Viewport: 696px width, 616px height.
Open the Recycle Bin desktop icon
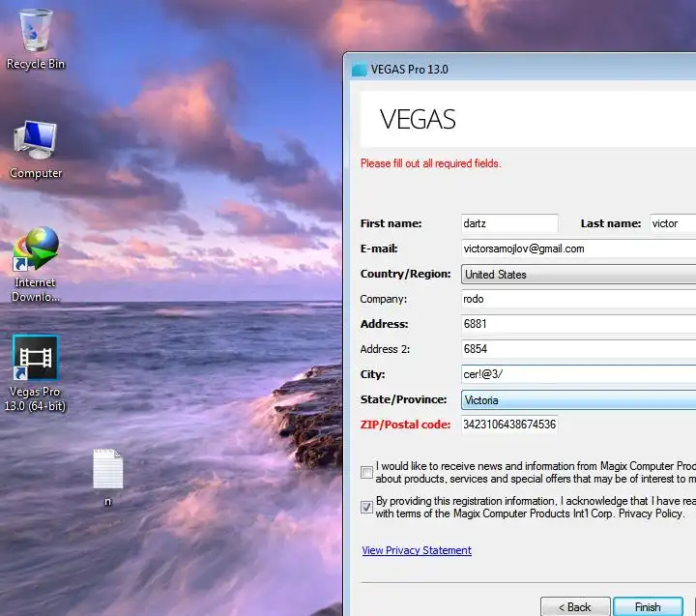pos(35,39)
